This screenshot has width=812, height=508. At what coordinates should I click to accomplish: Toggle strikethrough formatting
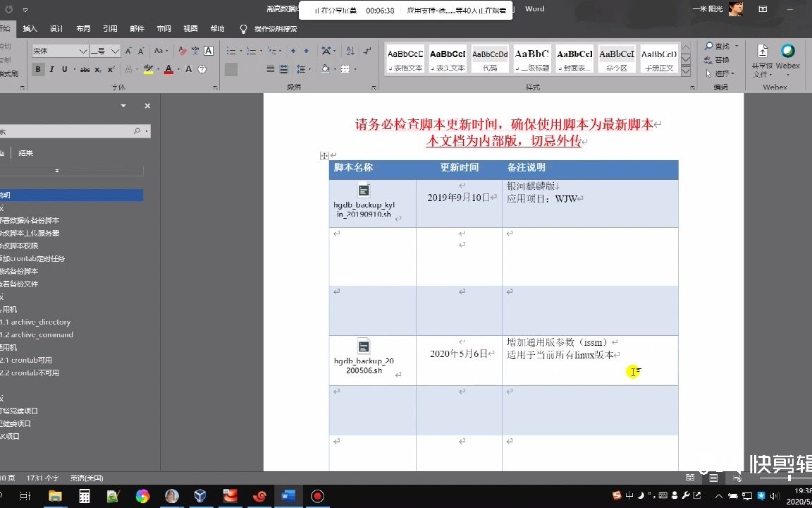(85, 69)
